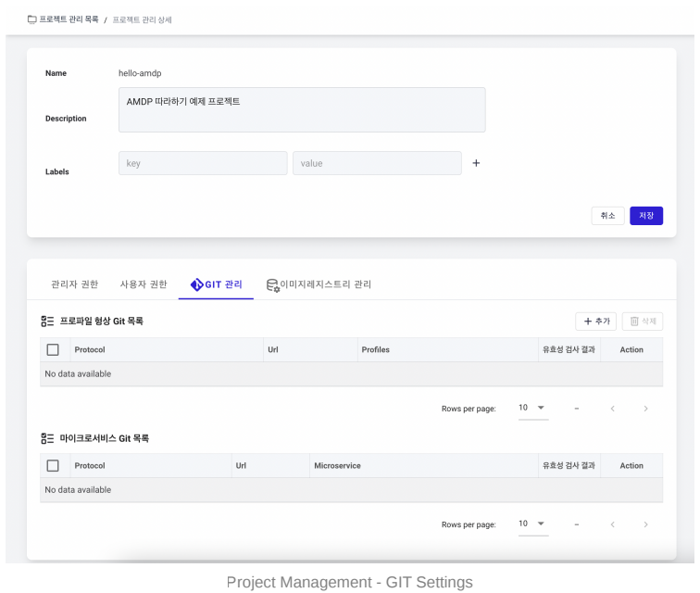This screenshot has height=593, width=700.
Task: Click the plus icon to add label
Action: click(476, 163)
